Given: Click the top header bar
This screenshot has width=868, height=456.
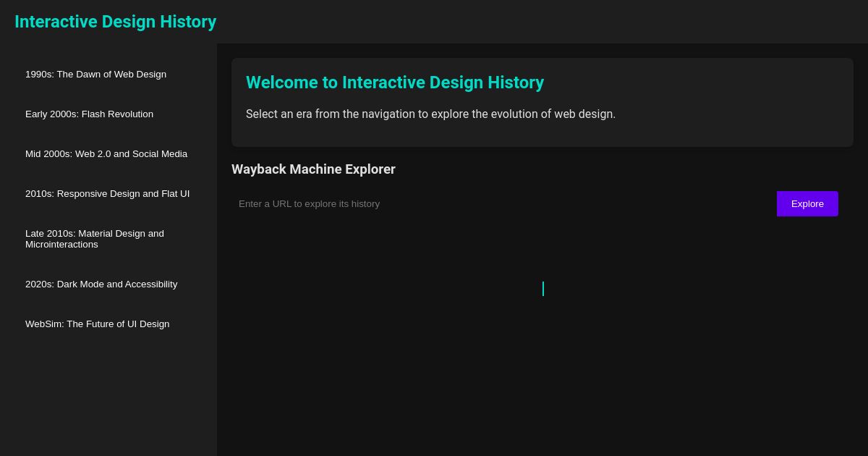Looking at the screenshot, I should pyautogui.click(x=506, y=22).
